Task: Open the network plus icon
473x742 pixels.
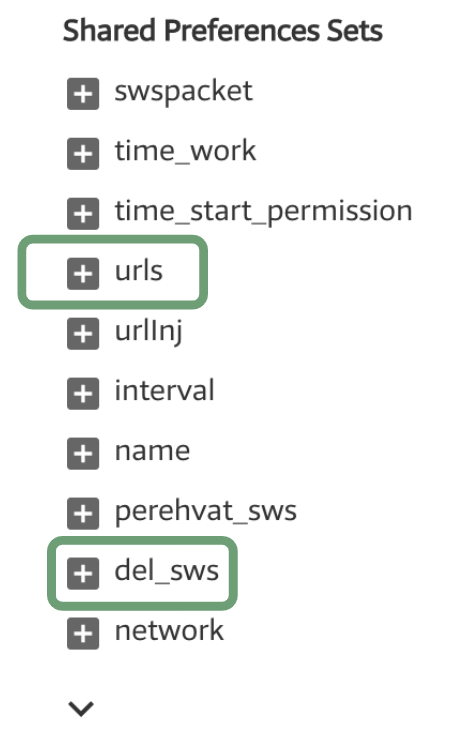Action: pos(83,633)
